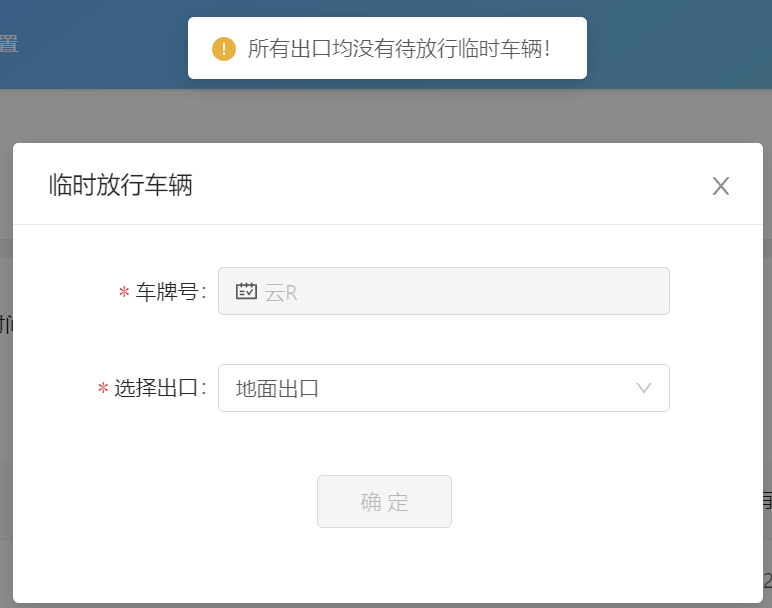Click the partially visible 置 header menu item

(9, 44)
